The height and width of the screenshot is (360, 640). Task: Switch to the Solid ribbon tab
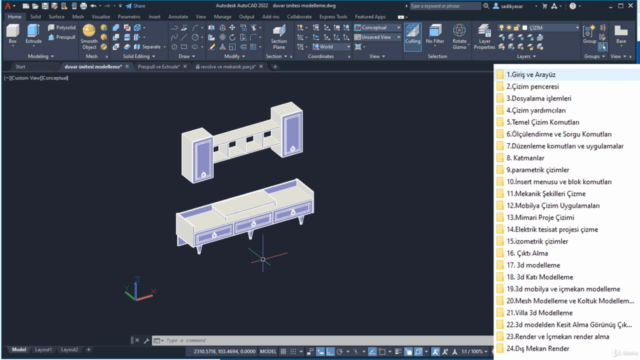[36, 17]
